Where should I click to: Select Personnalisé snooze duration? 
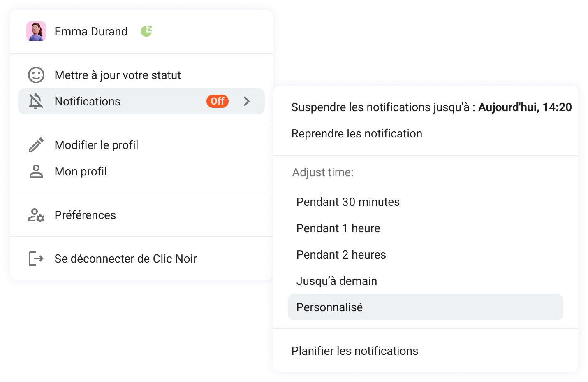click(x=329, y=307)
